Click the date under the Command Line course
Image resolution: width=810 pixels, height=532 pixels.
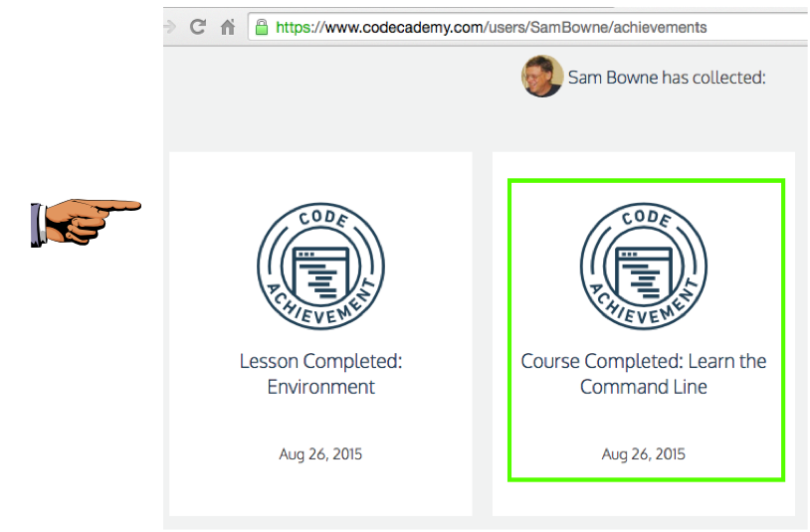pyautogui.click(x=644, y=454)
